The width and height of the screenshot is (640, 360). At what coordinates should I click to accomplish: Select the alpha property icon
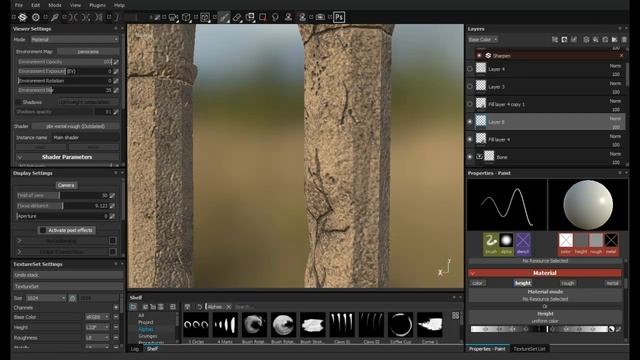click(506, 244)
